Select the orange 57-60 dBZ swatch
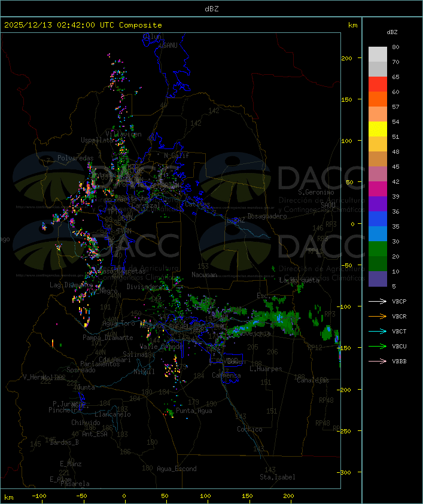The height and width of the screenshot is (504, 423). coord(378,99)
